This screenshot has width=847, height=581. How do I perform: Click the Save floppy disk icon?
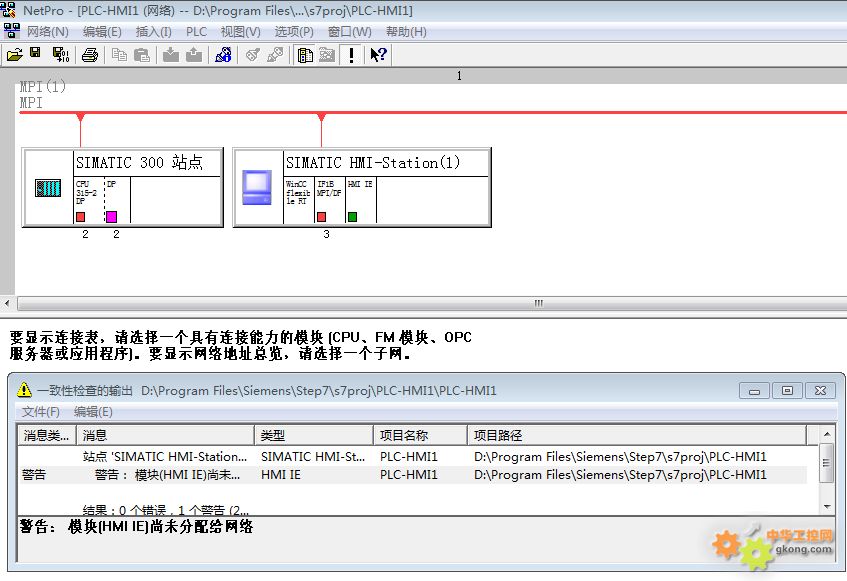[36, 53]
